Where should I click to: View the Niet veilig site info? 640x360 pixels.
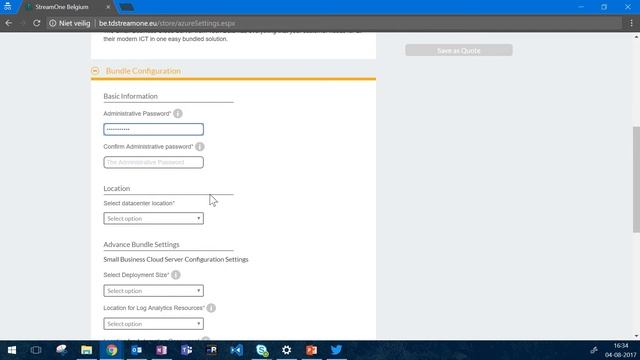[69, 23]
